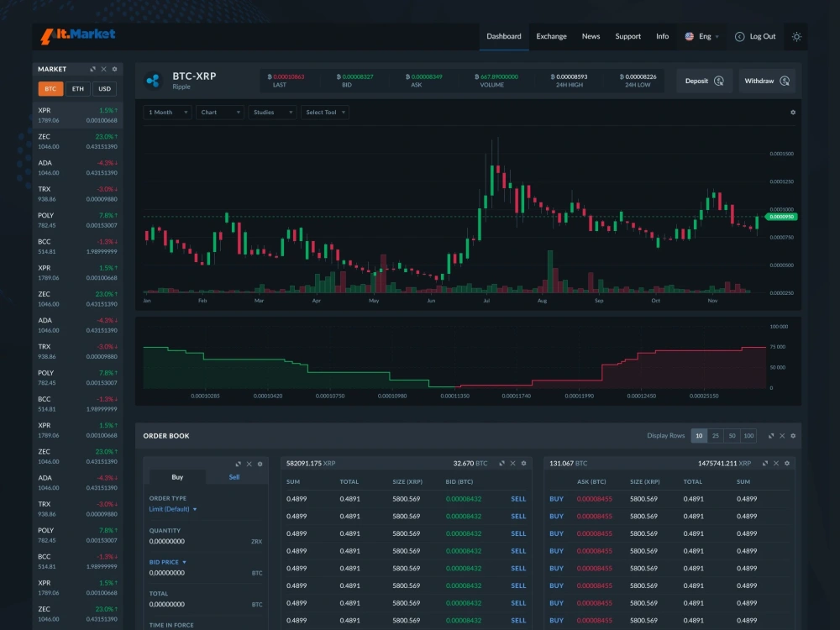The image size is (840, 630).
Task: Click BUY in last visible ask row
Action: pyautogui.click(x=557, y=621)
